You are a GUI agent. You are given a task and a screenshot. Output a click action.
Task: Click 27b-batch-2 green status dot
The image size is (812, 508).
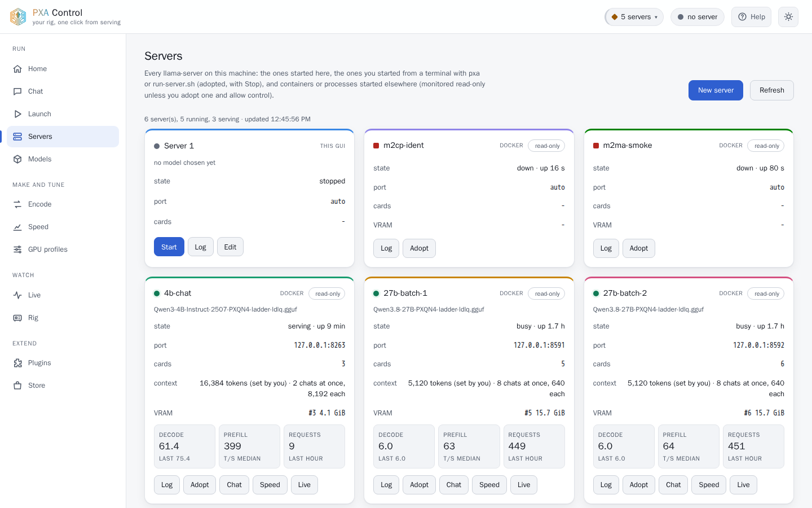click(x=596, y=294)
